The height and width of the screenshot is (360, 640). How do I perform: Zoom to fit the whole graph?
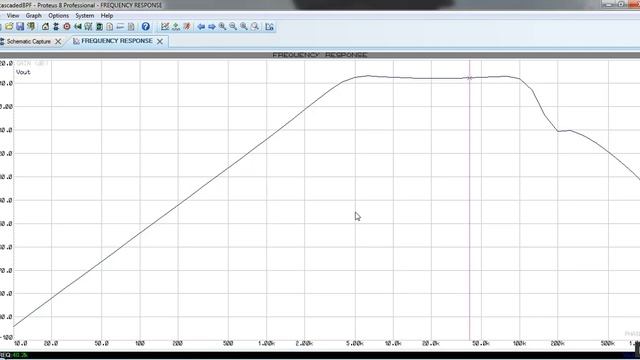coord(244,27)
